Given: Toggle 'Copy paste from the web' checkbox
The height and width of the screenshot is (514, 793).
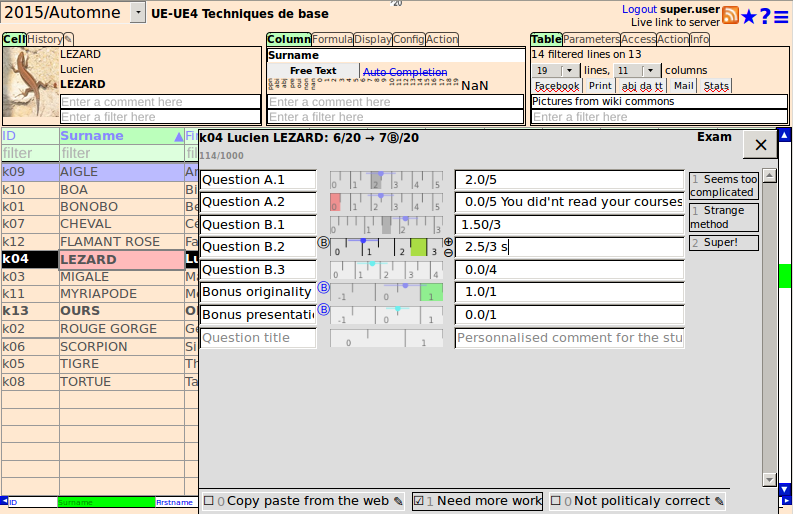Looking at the screenshot, I should (x=208, y=501).
